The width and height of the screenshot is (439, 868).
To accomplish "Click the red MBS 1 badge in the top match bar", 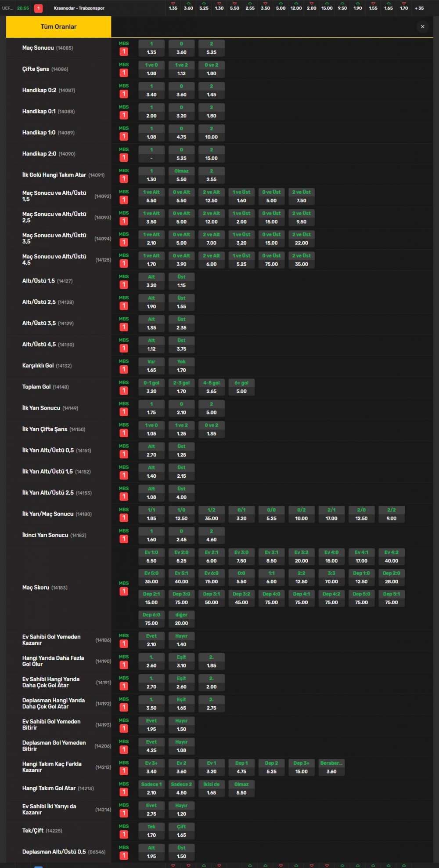I will [x=39, y=8].
